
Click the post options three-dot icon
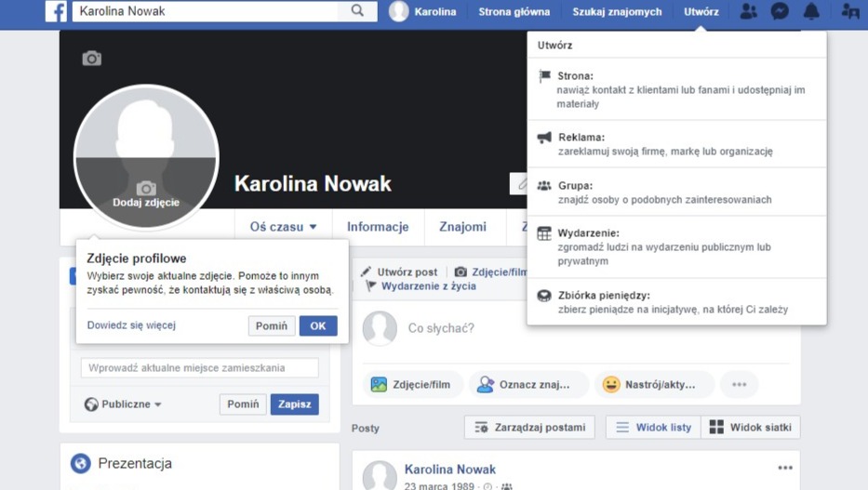(785, 468)
